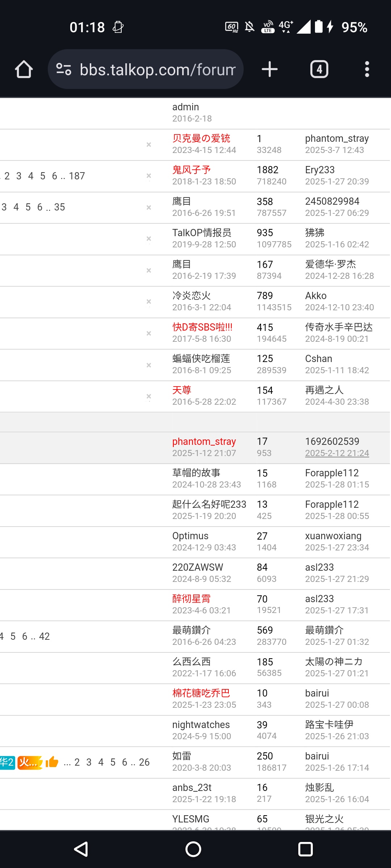Open last poster Cshan profile
This screenshot has width=391, height=868.
click(319, 358)
